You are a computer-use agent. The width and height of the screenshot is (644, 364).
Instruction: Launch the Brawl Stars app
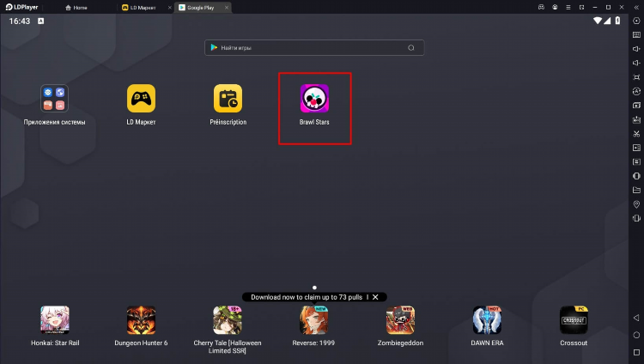coord(314,98)
